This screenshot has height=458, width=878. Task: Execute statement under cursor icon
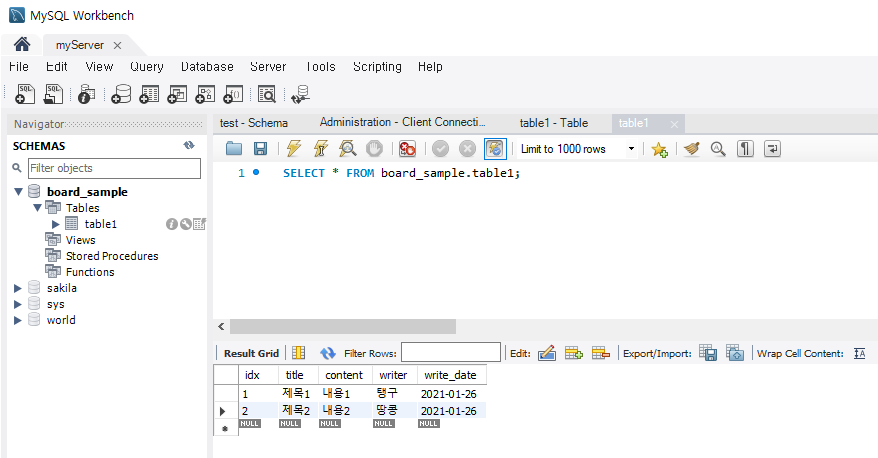320,148
